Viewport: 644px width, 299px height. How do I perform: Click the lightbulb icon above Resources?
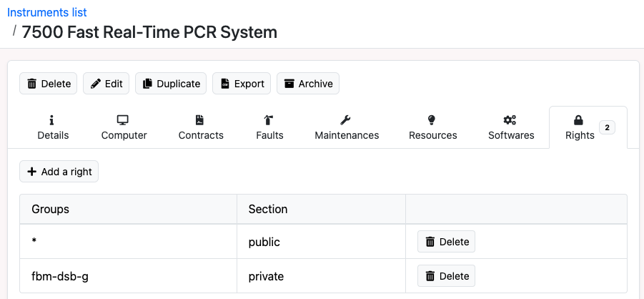[431, 120]
